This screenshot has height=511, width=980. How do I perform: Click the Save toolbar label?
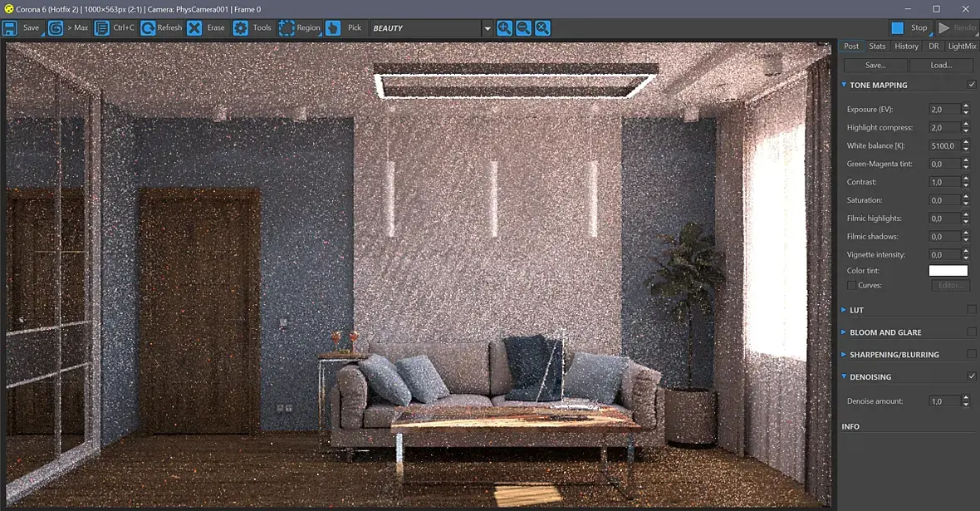(32, 28)
